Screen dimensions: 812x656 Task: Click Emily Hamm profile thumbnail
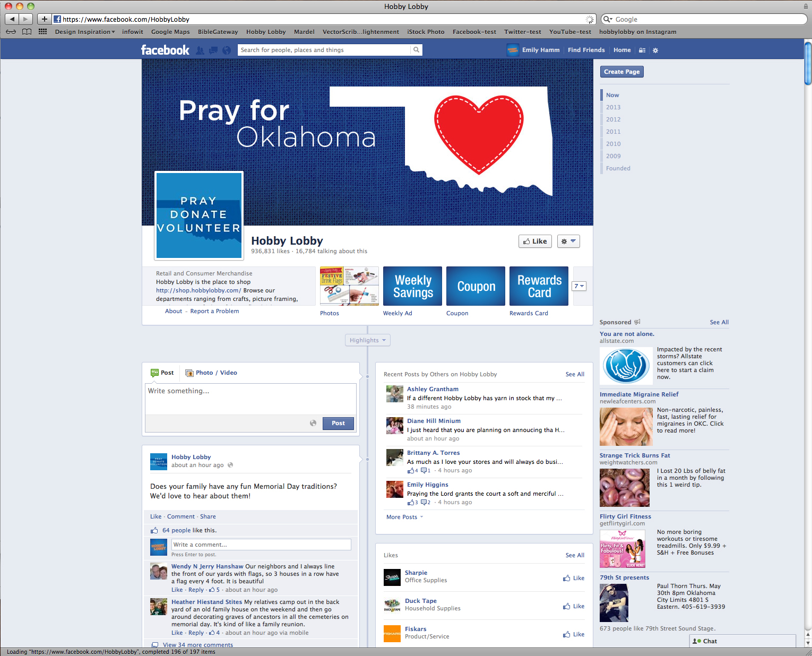[x=513, y=50]
